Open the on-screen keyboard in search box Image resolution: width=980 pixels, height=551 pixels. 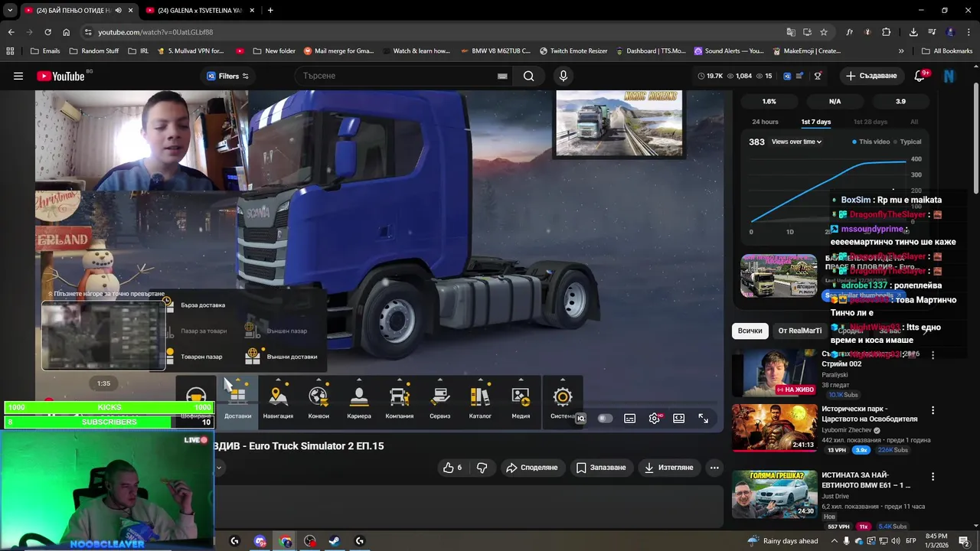coord(502,76)
